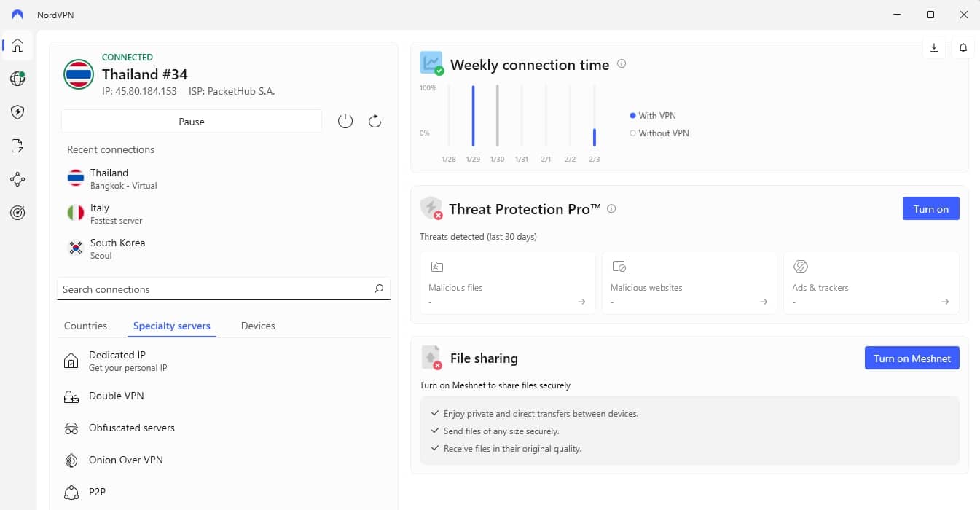980x510 pixels.
Task: Open the target-shaped sidebar icon
Action: pos(17,213)
